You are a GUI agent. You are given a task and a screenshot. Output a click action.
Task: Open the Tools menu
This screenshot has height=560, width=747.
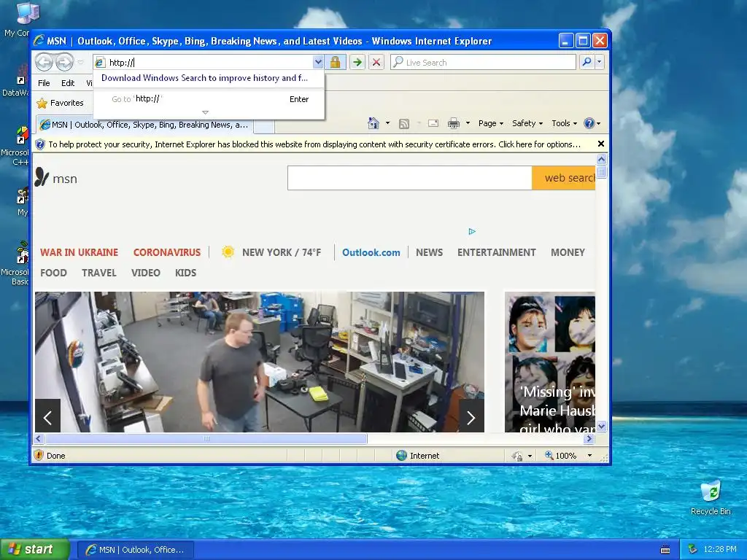pos(564,123)
